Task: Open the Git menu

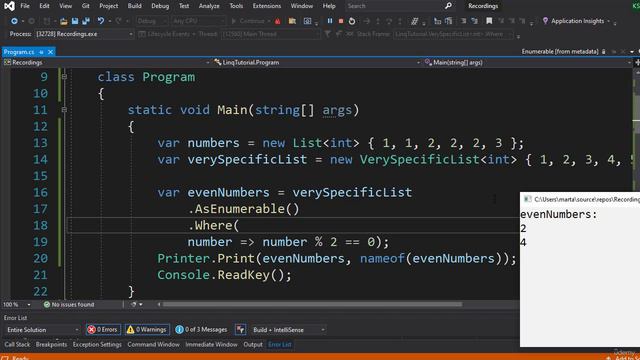Action: pyautogui.click(x=85, y=6)
